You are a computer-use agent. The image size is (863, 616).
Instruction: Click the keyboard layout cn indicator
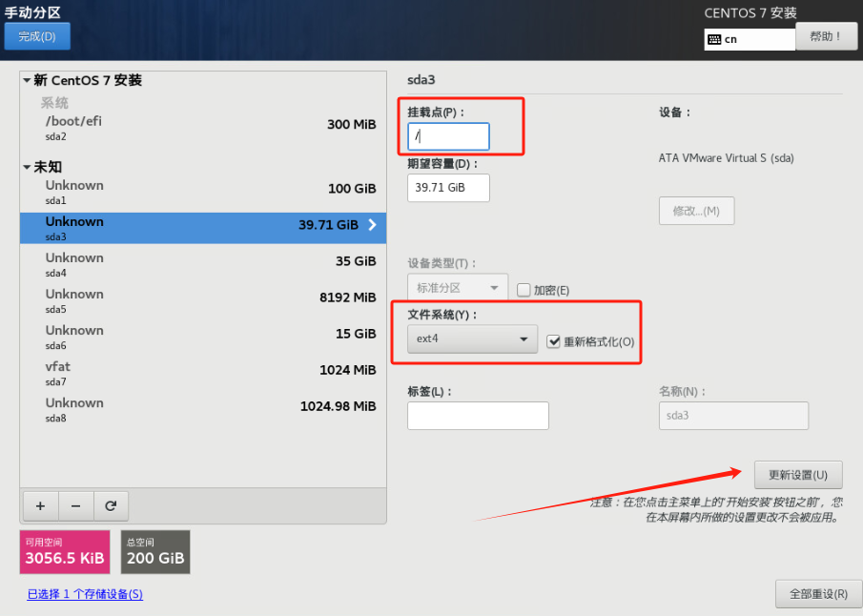click(749, 39)
